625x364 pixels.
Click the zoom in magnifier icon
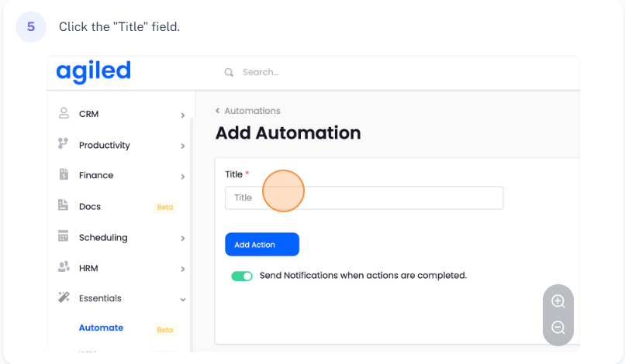(x=558, y=301)
